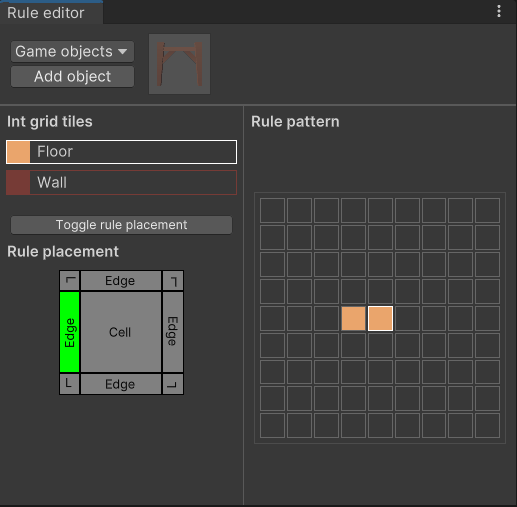Click the top-left cell of rule pattern grid
This screenshot has width=517, height=507.
(x=272, y=211)
